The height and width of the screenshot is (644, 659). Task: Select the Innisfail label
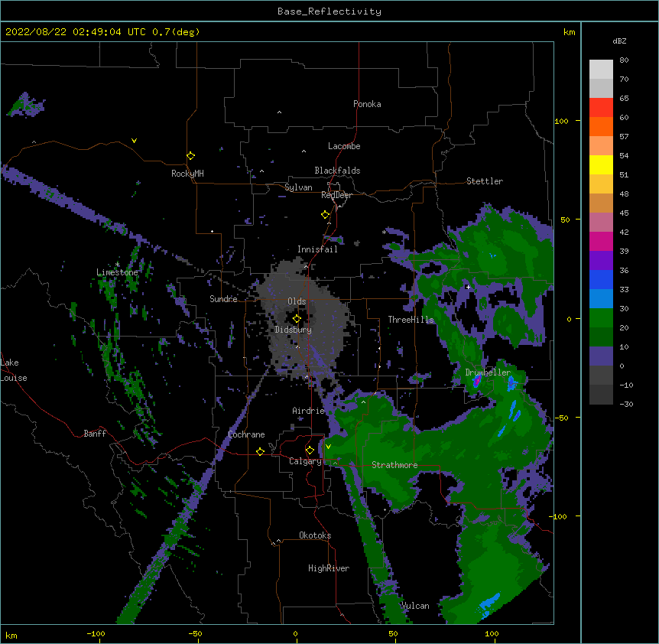317,249
